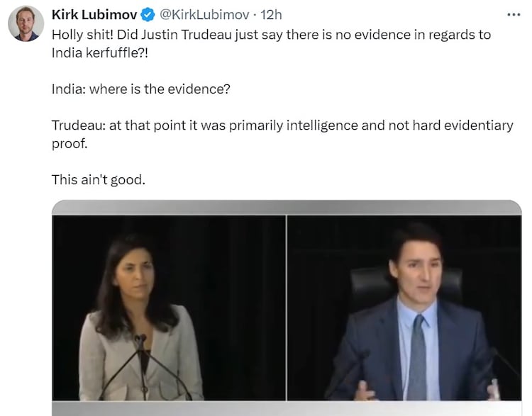Open Kirk Lubimov's profile avatar photo

coord(26,23)
